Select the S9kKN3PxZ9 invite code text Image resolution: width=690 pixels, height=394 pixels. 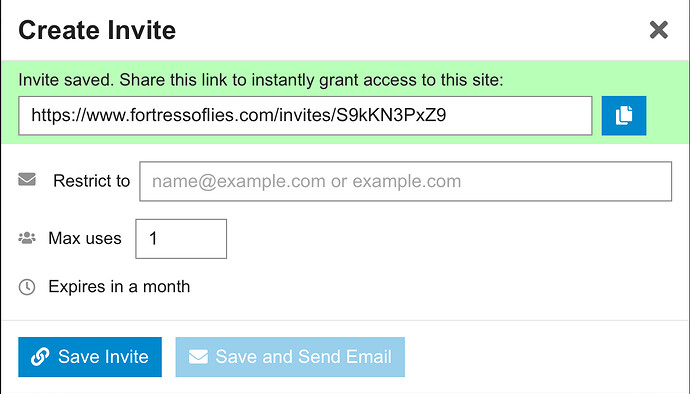pyautogui.click(x=391, y=115)
